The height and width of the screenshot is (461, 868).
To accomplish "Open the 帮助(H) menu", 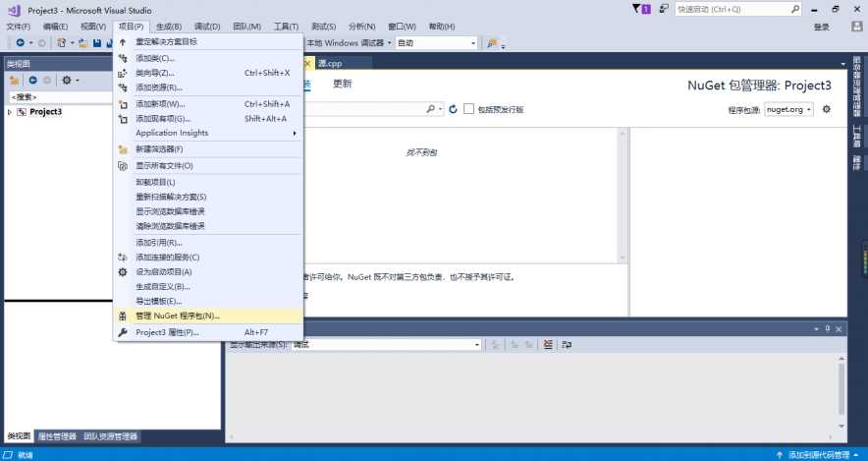I will tap(442, 27).
